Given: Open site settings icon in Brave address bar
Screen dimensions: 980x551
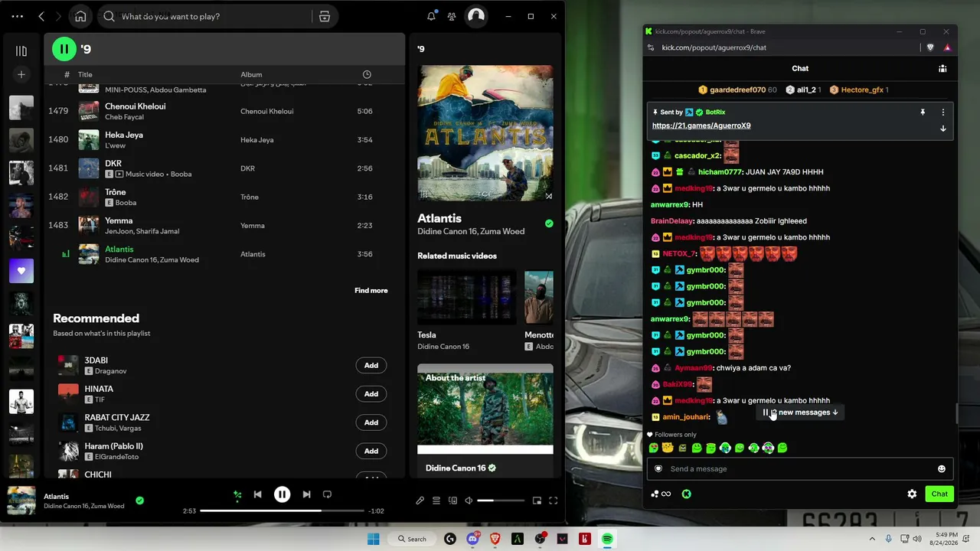Looking at the screenshot, I should 651,47.
